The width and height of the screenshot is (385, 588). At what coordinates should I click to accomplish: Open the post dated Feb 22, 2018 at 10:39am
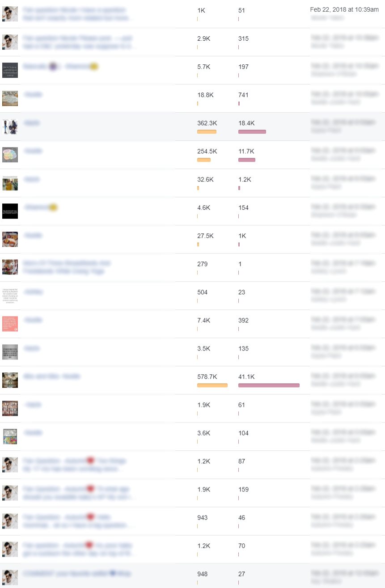click(344, 10)
